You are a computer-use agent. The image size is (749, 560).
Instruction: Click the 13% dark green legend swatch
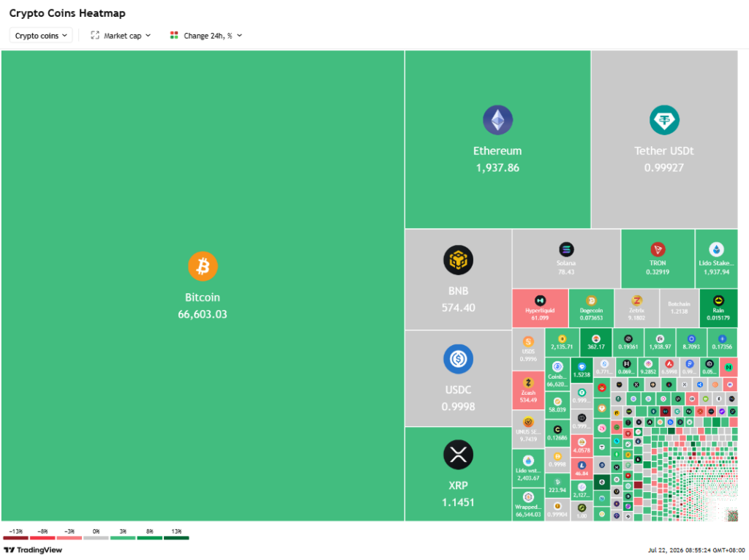[x=176, y=538]
